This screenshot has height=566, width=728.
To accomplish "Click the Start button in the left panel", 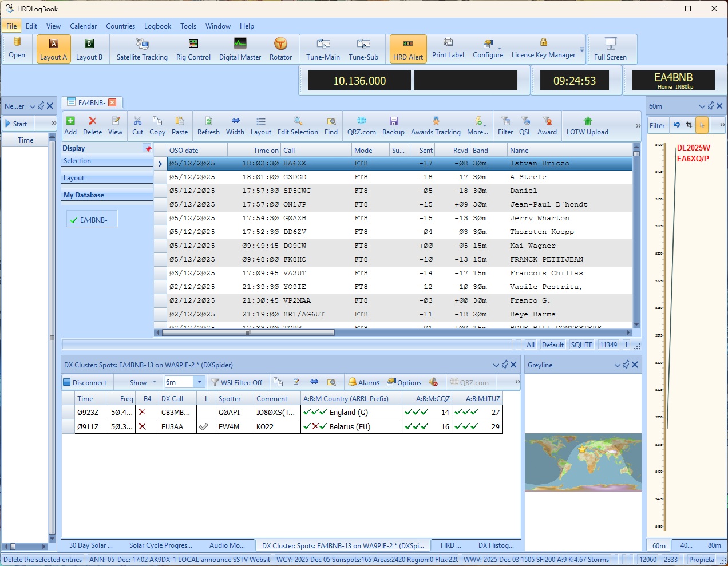I will pos(17,124).
